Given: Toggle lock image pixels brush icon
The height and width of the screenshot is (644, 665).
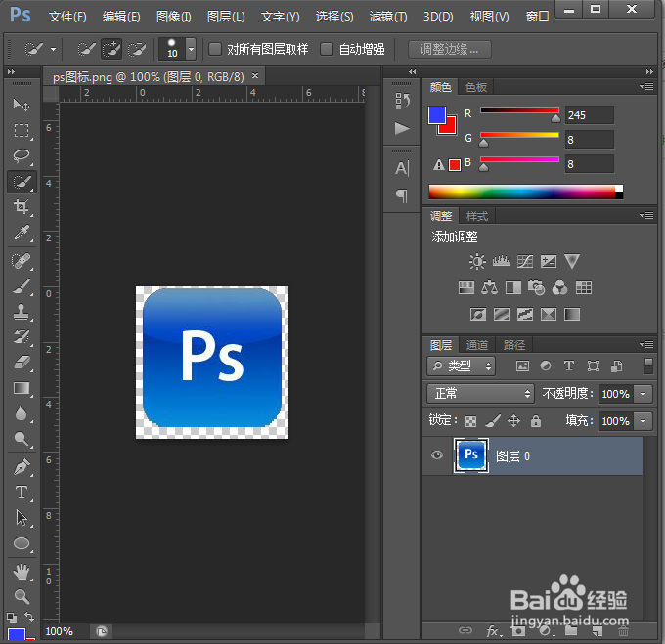Looking at the screenshot, I should [492, 421].
